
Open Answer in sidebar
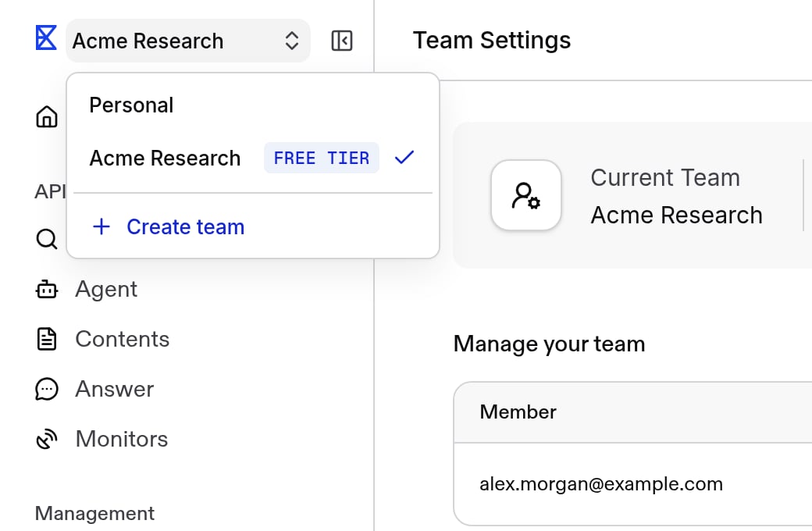click(115, 389)
